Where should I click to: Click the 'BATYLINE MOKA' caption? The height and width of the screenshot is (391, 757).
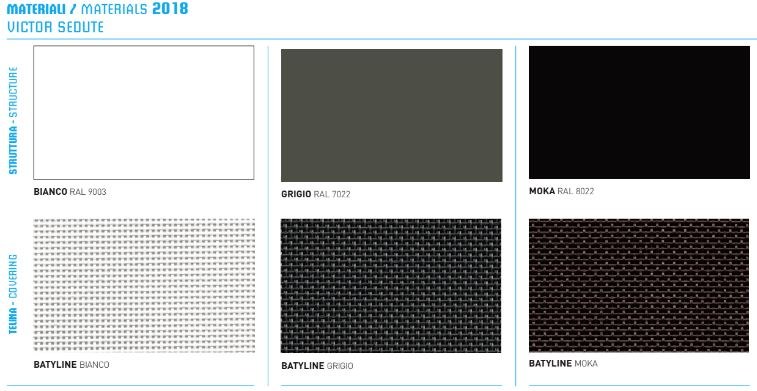(563, 364)
